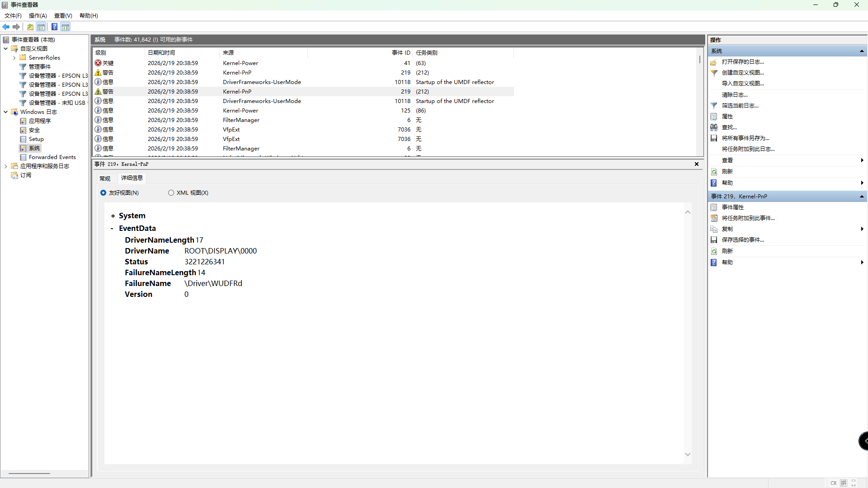Switch to the 常规 tab
This screenshot has height=488, width=868.
click(x=105, y=178)
